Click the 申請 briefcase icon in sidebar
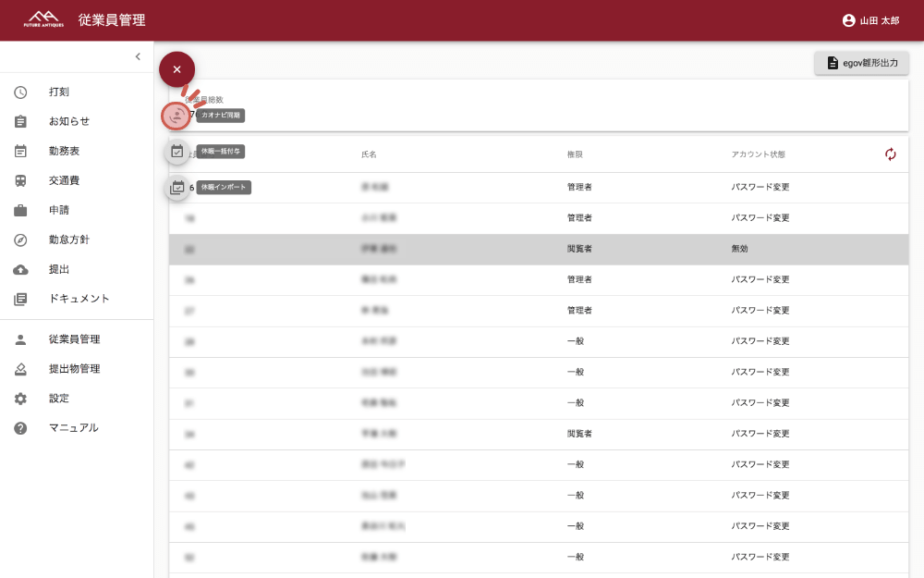 [20, 210]
